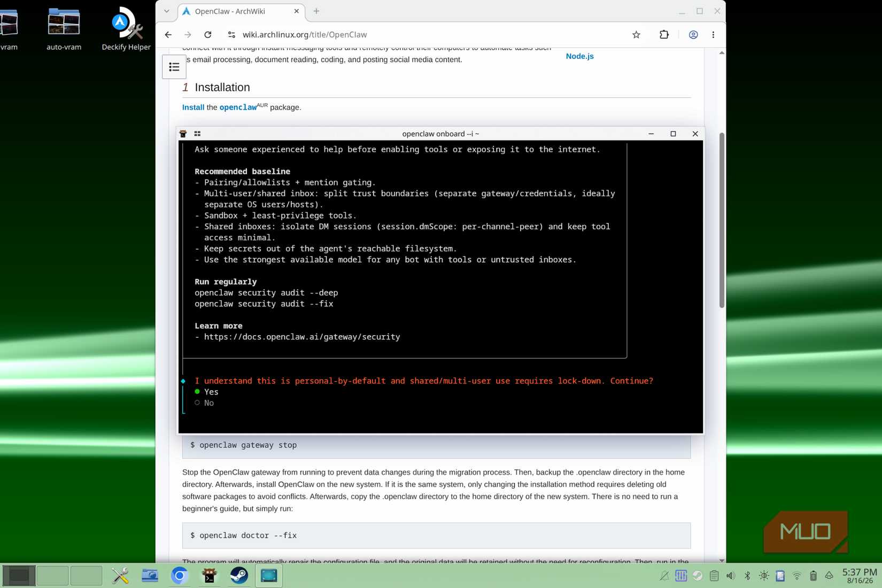Open the audio mixer tray icon

pos(681,576)
